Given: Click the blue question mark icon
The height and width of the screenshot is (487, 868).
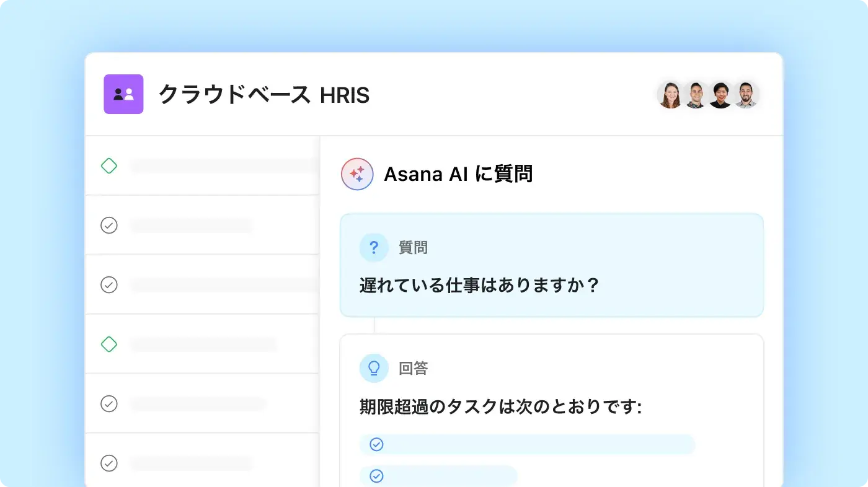Looking at the screenshot, I should coord(374,248).
